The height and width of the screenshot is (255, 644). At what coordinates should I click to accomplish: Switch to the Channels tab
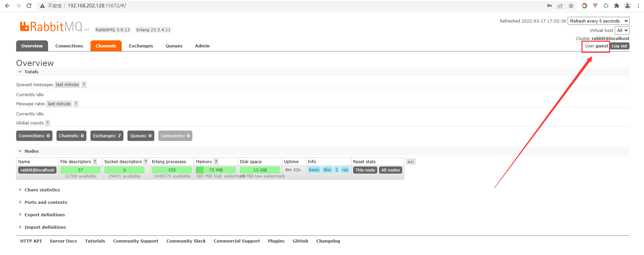coord(106,46)
